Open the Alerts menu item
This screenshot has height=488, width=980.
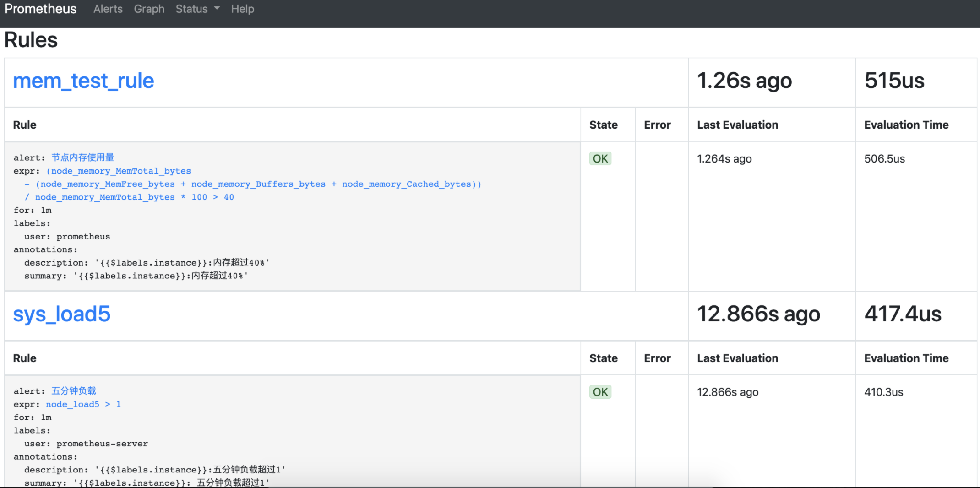pos(108,9)
